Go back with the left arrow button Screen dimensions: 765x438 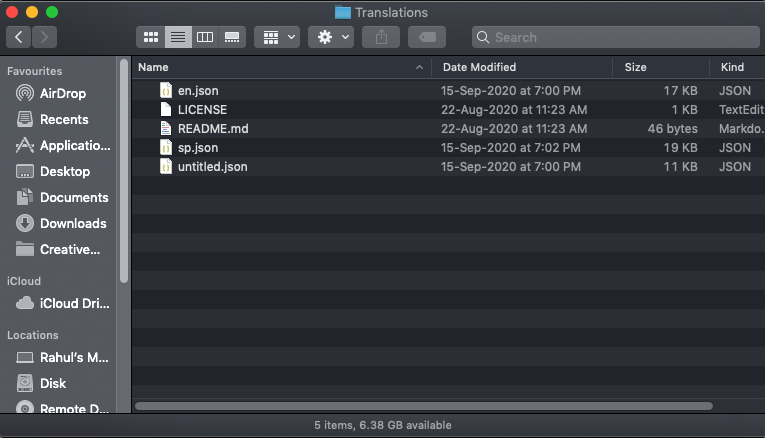click(x=19, y=37)
